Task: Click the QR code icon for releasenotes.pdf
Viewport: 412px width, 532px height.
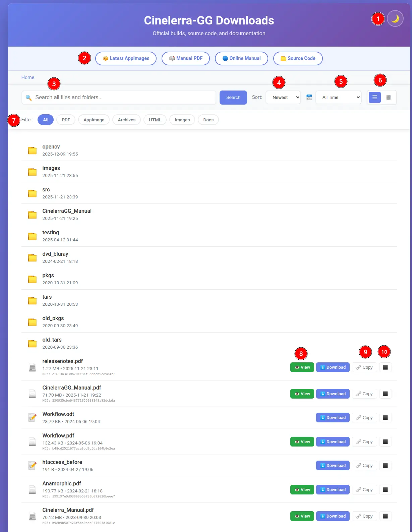Action: [385, 367]
